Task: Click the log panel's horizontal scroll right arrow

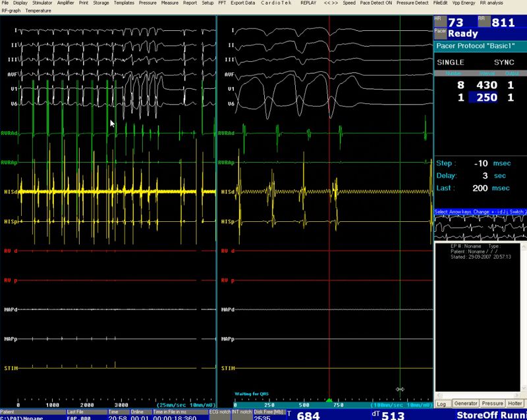Action: pyautogui.click(x=517, y=395)
